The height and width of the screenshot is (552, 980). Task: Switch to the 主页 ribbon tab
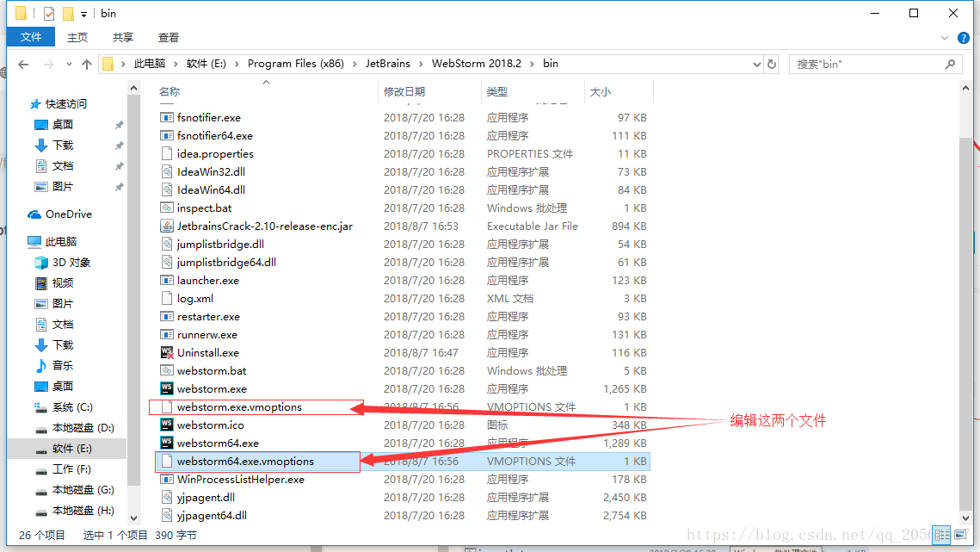77,38
